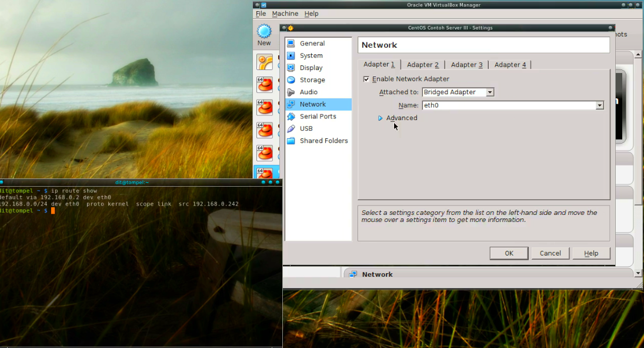
Task: Switch to Adapter 2 tab
Action: (x=423, y=65)
